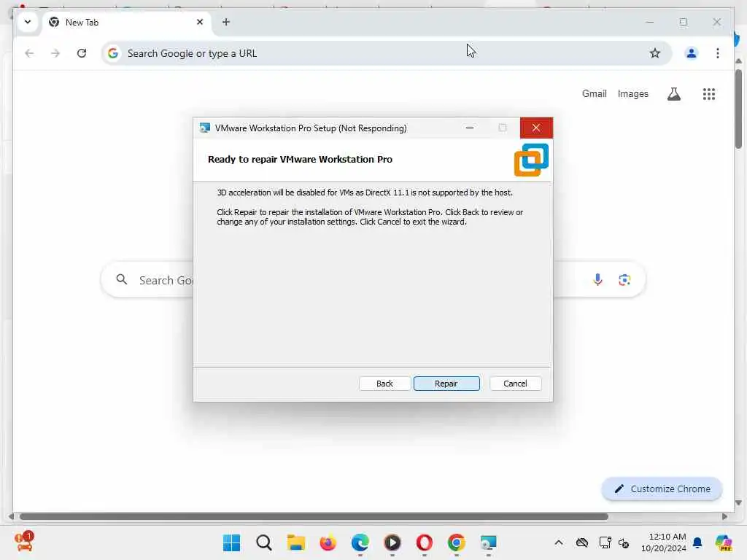Screen dimensions: 747x560
Task: Click the cloud sync tray icon
Action: (581, 542)
